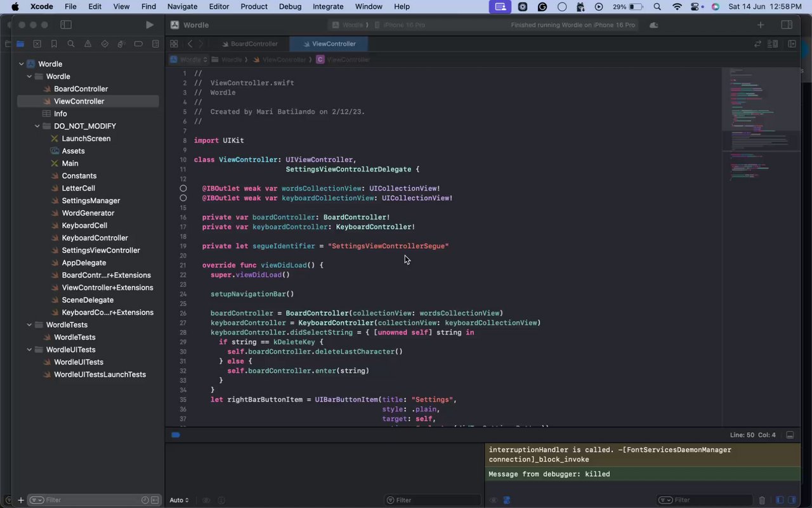Open the SettingsManager file
812x508 pixels.
pos(91,201)
